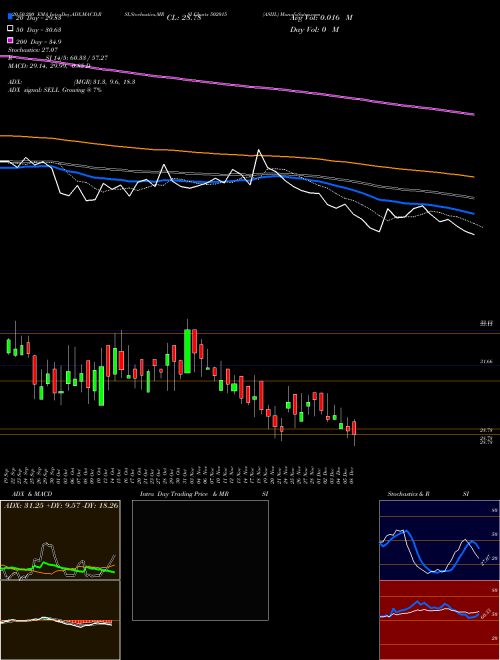Click the 'Stochastics & R' panel title
The image size is (500, 660).
(409, 494)
